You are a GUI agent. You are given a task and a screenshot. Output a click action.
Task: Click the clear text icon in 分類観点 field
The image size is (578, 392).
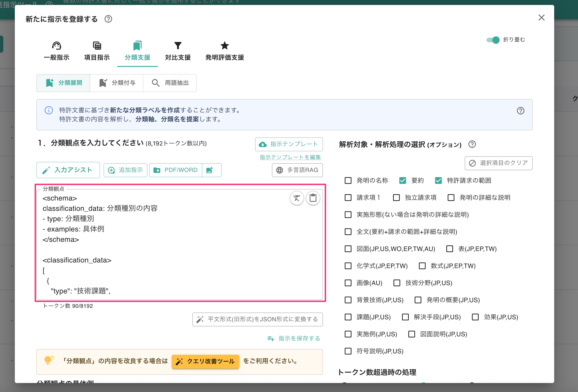click(297, 198)
